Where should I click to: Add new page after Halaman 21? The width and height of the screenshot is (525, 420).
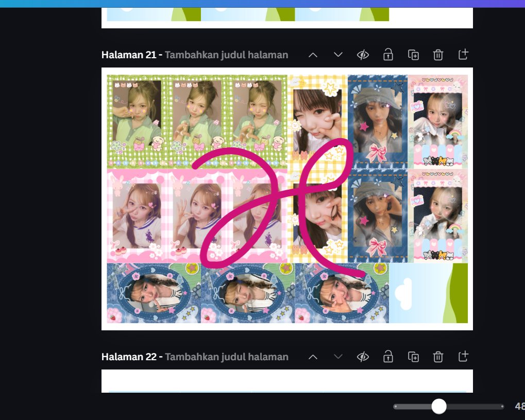coord(463,54)
